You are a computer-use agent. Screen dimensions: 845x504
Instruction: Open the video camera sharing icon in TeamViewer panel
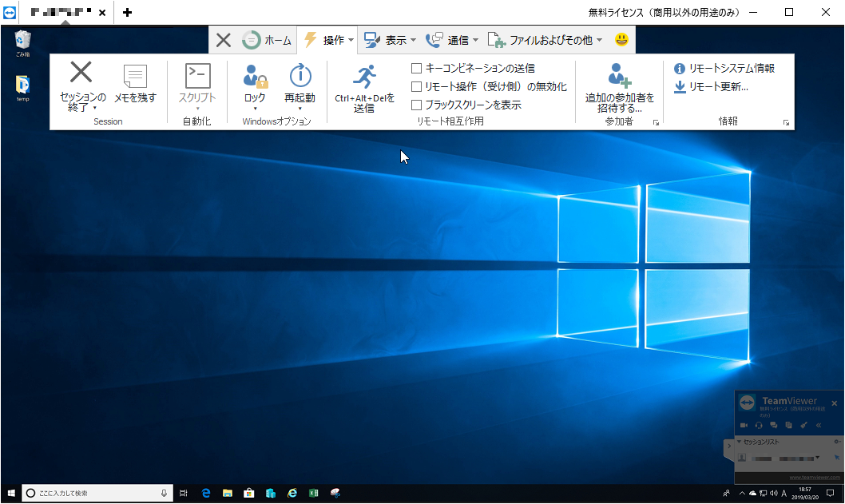pos(744,426)
